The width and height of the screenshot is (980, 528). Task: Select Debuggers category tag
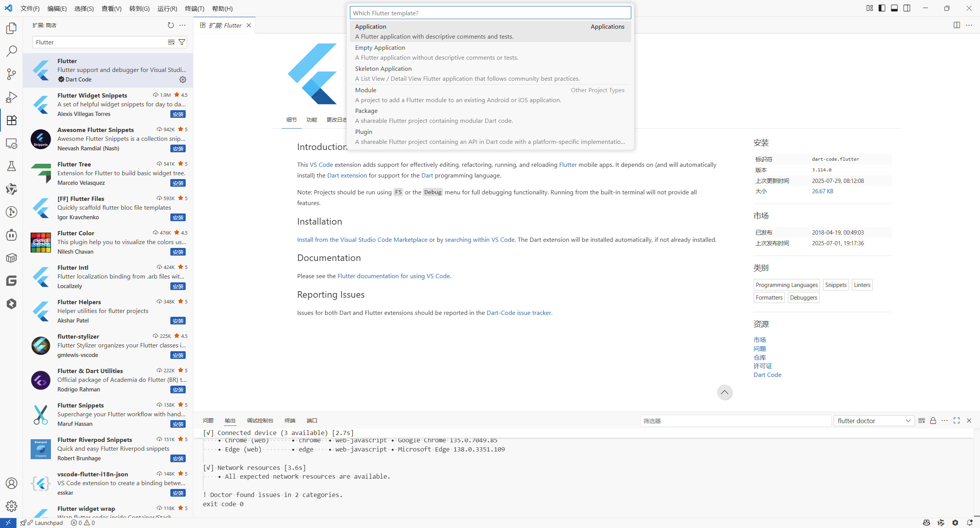pos(804,297)
